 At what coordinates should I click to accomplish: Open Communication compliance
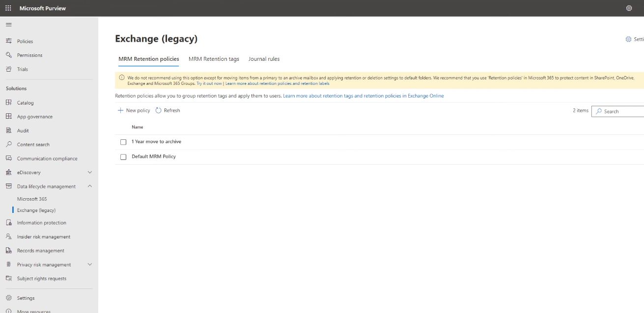point(47,158)
